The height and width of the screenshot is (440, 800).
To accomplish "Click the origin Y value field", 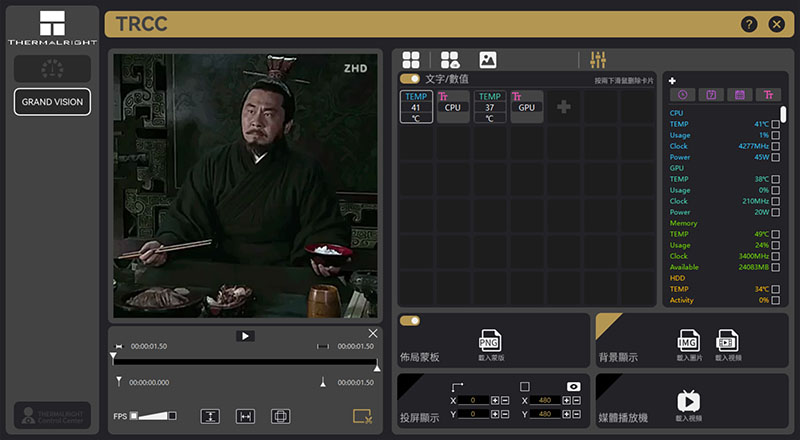I will (473, 414).
